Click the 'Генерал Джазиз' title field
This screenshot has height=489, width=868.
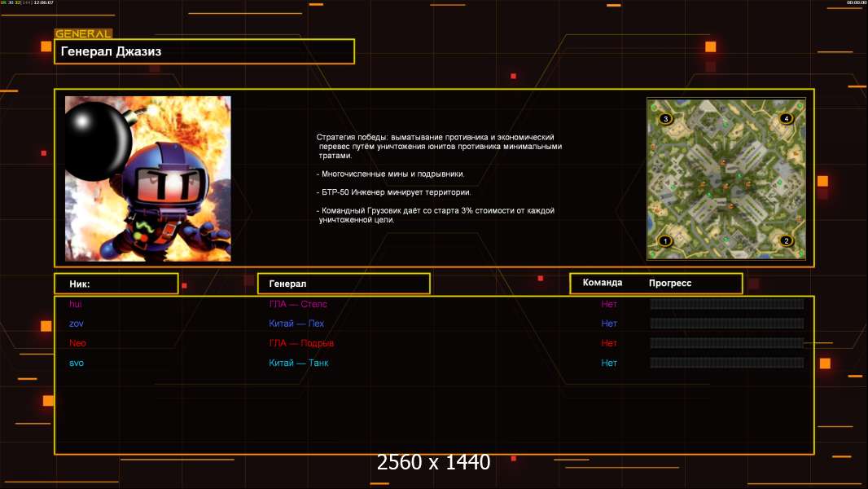[204, 51]
